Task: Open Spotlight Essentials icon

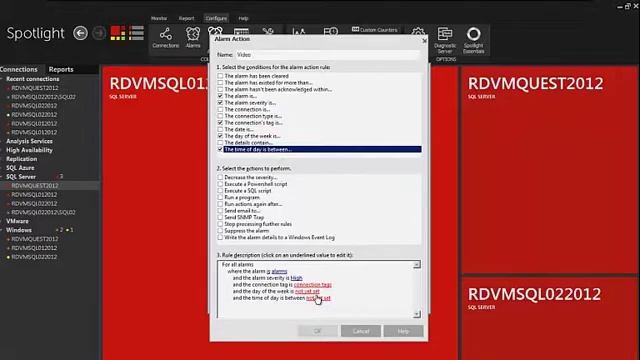Action: point(473,40)
